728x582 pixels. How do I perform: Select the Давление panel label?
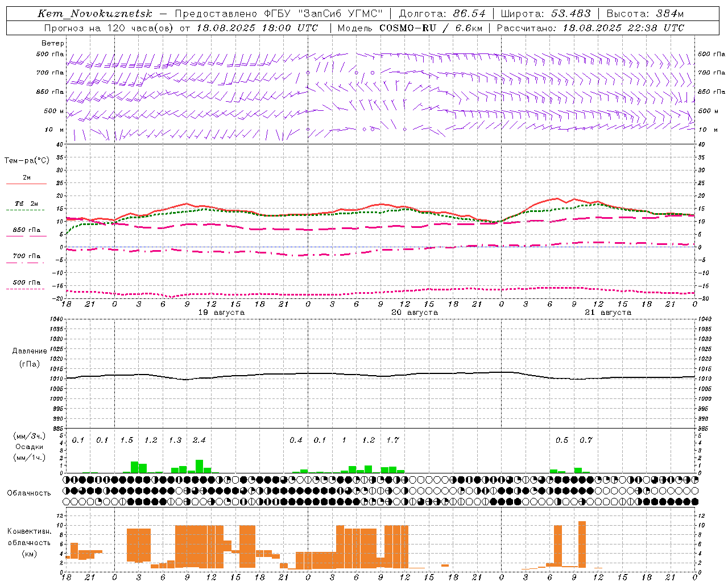tap(30, 351)
